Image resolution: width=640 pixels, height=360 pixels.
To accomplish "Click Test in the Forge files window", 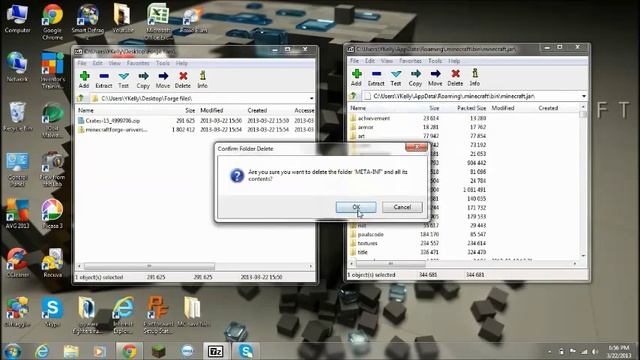I will click(123, 79).
